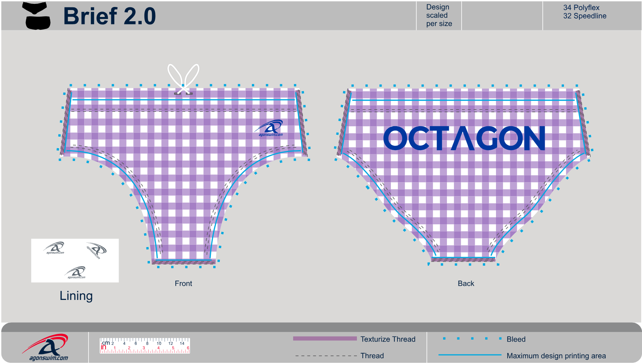Click the rotated top-right Agon logo in lining swatch
Viewport: 642px width, 364px height.
(x=96, y=251)
